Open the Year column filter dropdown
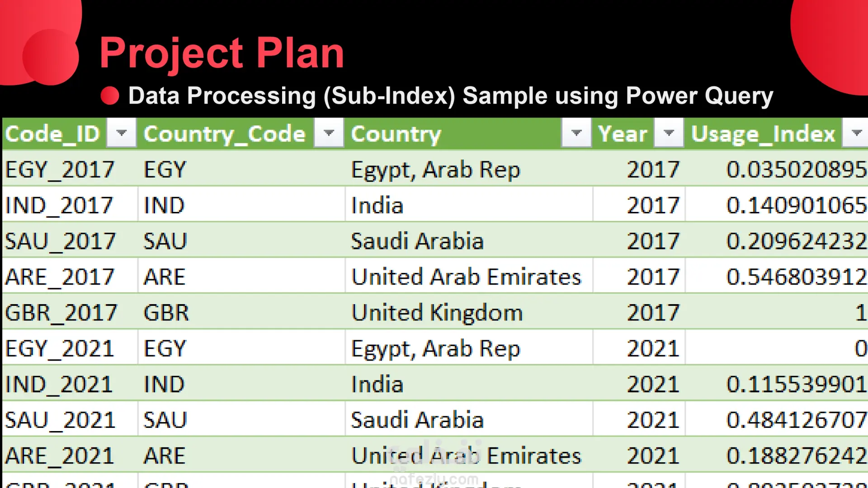This screenshot has width=868, height=488. point(669,133)
